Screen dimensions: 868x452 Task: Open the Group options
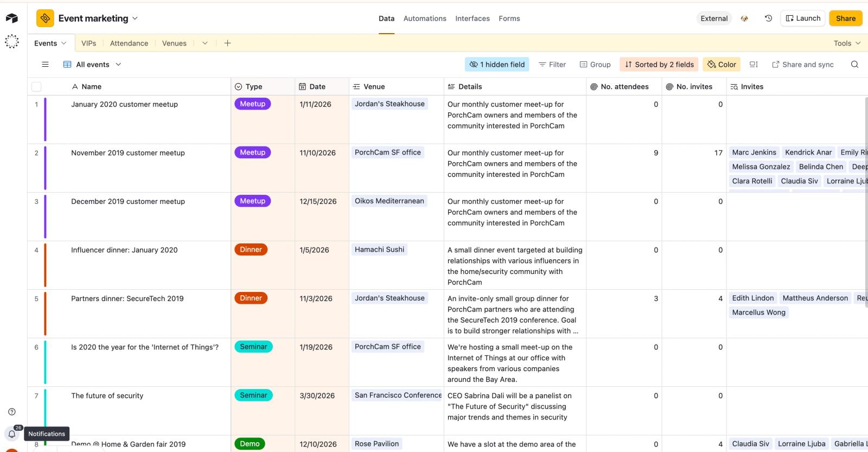coord(595,65)
